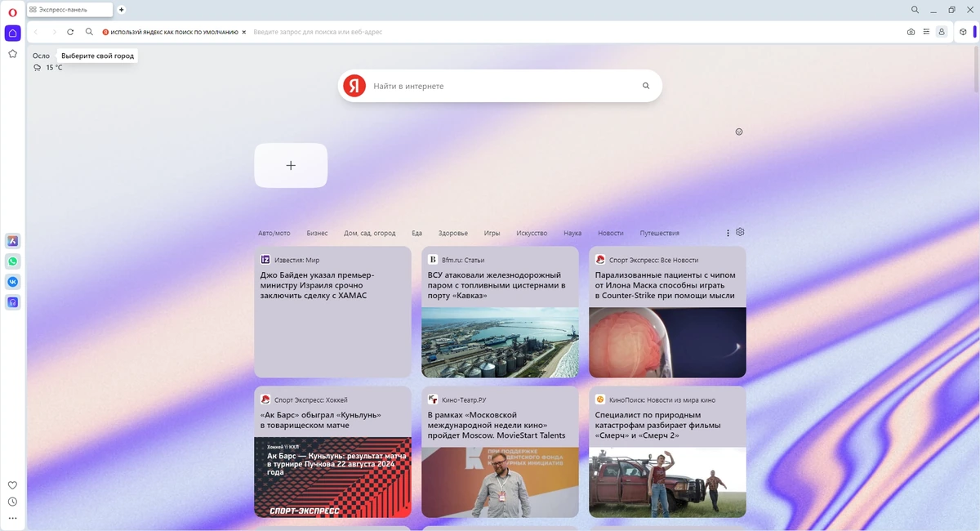980x531 pixels.
Task: Click the Yandex logo in the search box
Action: [354, 85]
